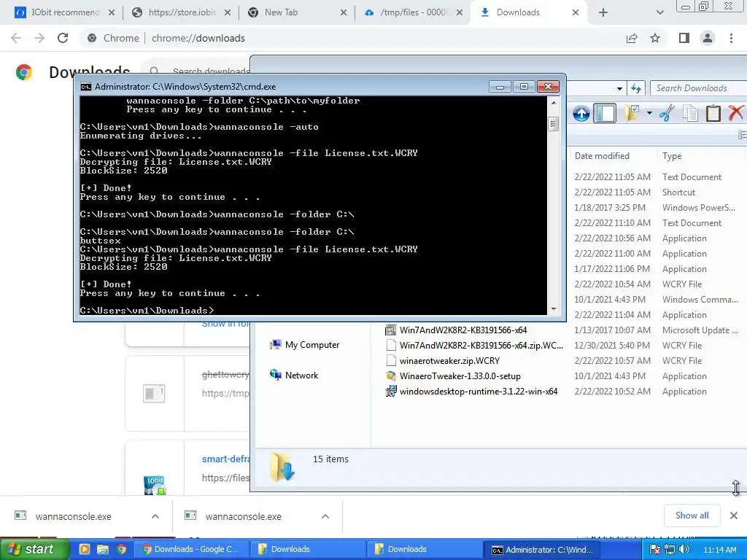Viewport: 747px width, 560px height.
Task: Click the Paste clipboard icon
Action: click(713, 113)
